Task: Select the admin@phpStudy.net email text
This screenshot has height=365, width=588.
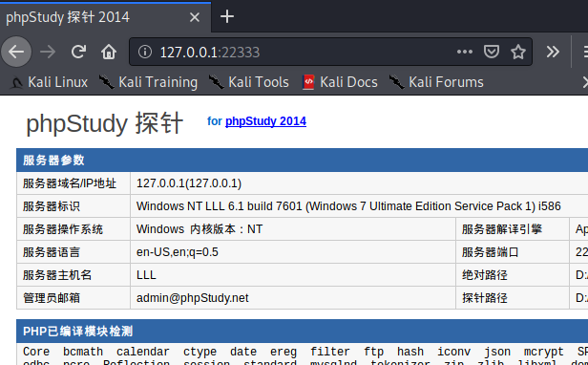Action: pyautogui.click(x=193, y=298)
